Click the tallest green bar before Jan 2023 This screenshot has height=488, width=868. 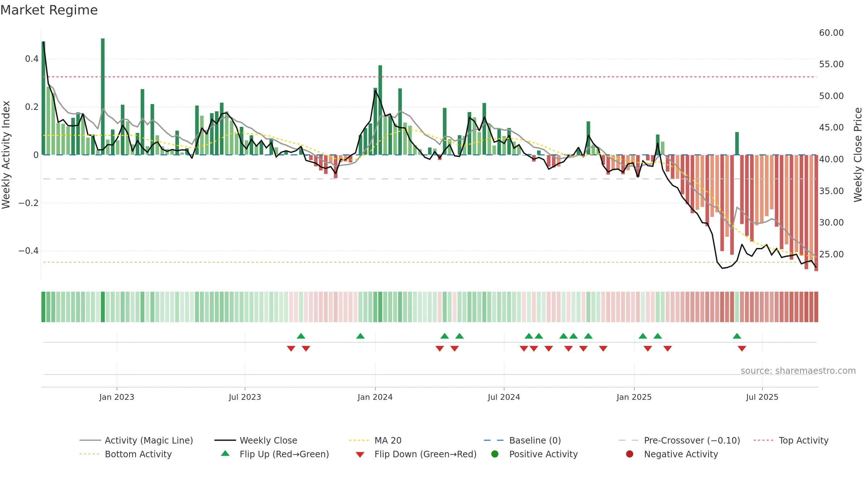click(x=103, y=97)
